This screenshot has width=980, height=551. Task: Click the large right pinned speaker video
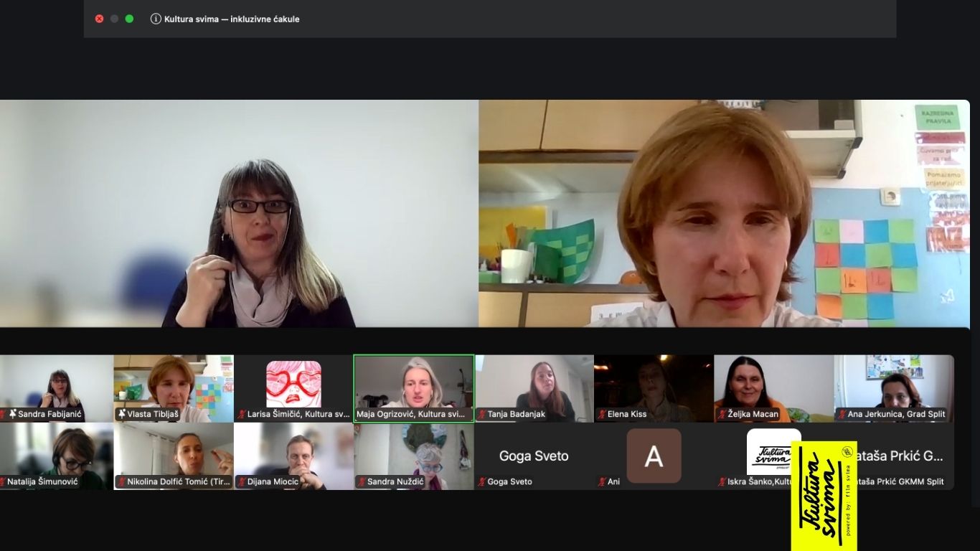pos(723,213)
